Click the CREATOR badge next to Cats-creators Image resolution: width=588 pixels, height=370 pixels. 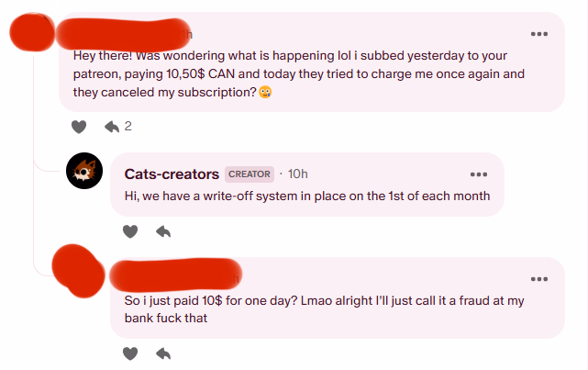click(249, 174)
